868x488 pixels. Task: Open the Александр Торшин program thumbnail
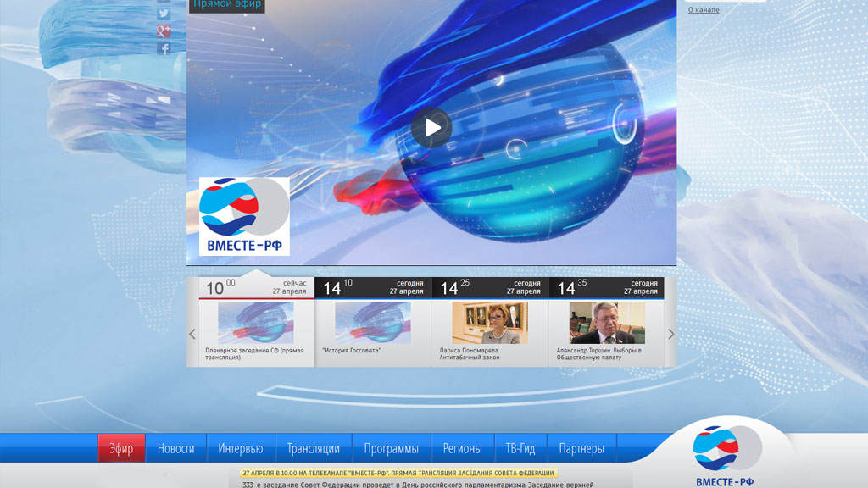(607, 323)
